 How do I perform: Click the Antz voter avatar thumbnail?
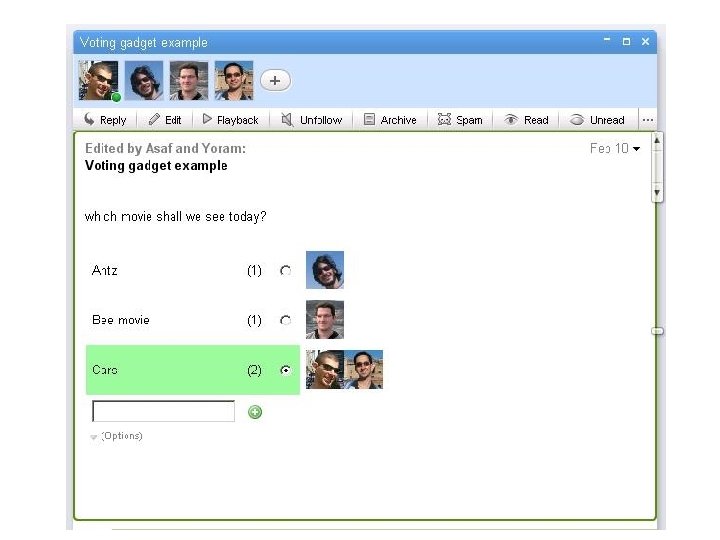pyautogui.click(x=325, y=270)
